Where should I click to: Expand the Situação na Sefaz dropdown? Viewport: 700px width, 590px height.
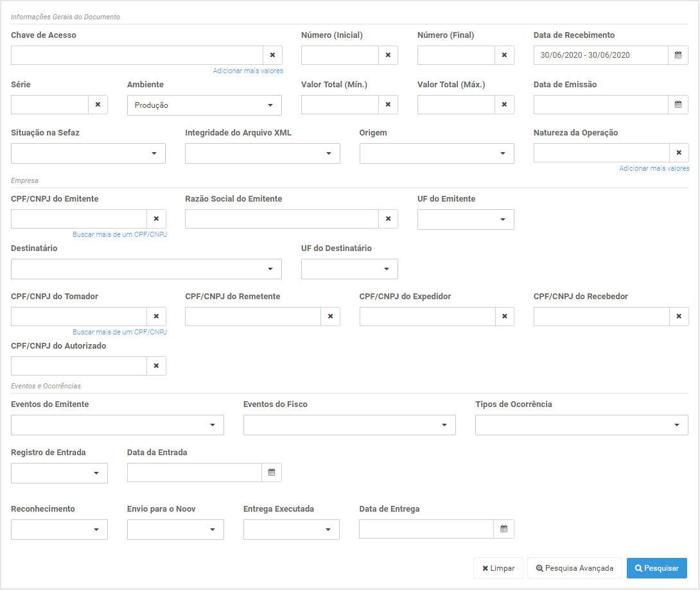(x=88, y=153)
